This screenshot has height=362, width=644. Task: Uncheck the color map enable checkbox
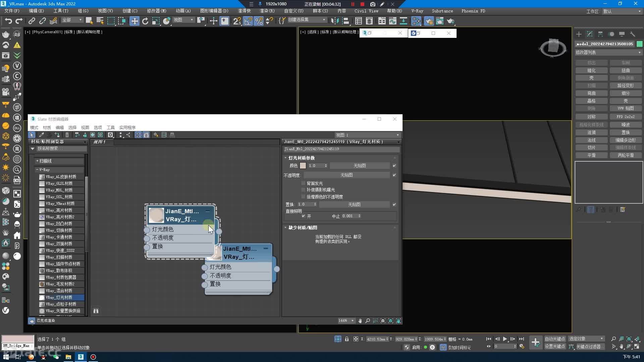394,166
